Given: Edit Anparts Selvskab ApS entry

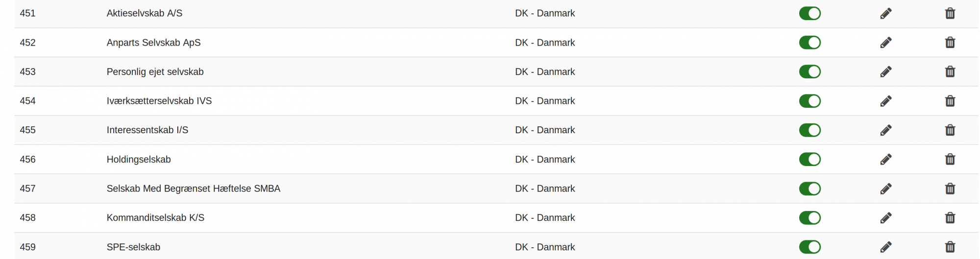Looking at the screenshot, I should (x=885, y=43).
